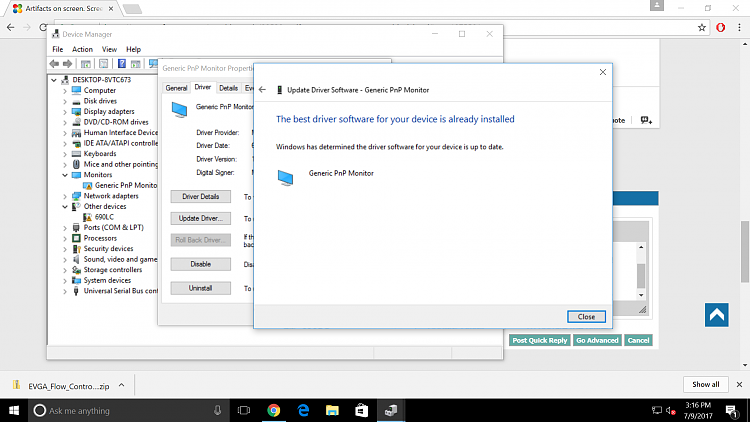Click browser back arrow
This screenshot has height=422, width=750.
(11, 27)
